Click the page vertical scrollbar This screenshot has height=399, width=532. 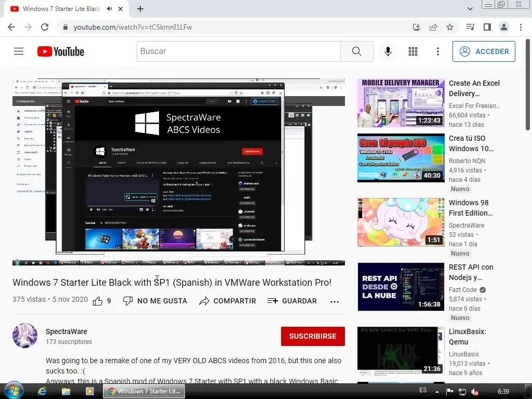[x=528, y=85]
